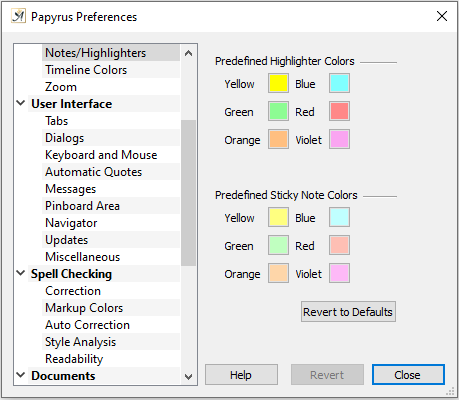Viewport: 459px width, 400px height.
Task: Collapse the User Interface section chevron
Action: pyautogui.click(x=21, y=103)
